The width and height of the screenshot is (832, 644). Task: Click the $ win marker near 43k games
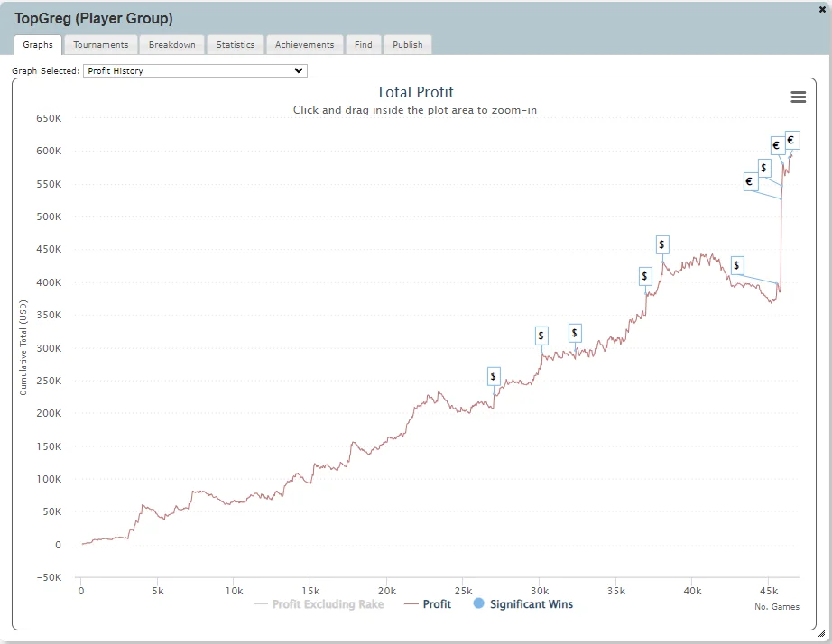coord(737,265)
